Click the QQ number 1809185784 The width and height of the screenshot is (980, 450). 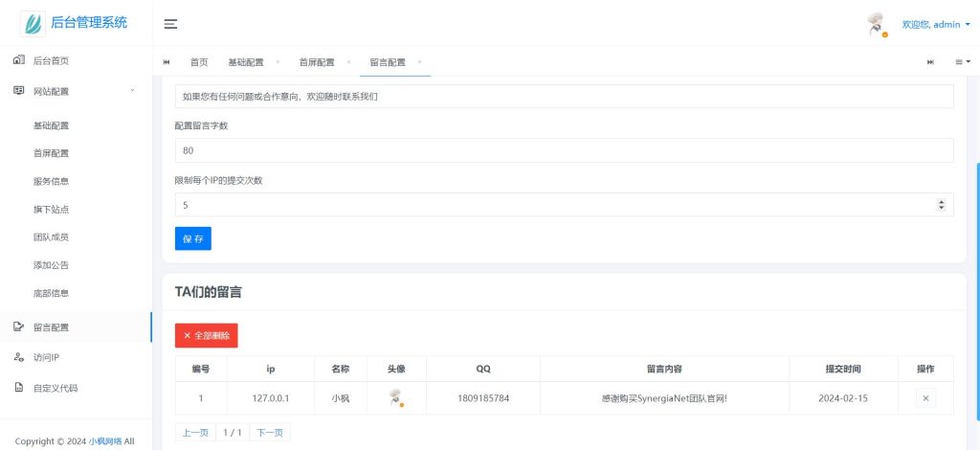coord(483,398)
